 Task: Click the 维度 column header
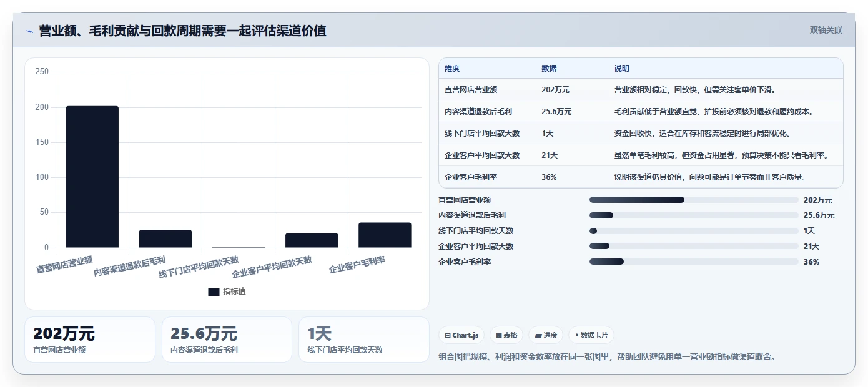click(x=452, y=69)
